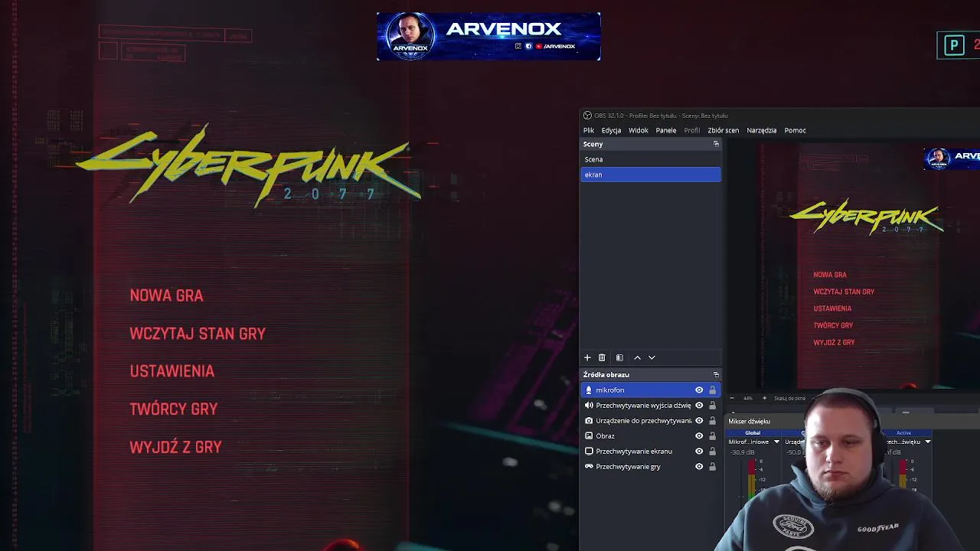980x551 pixels.
Task: Move scene up with the up arrow
Action: tap(637, 357)
